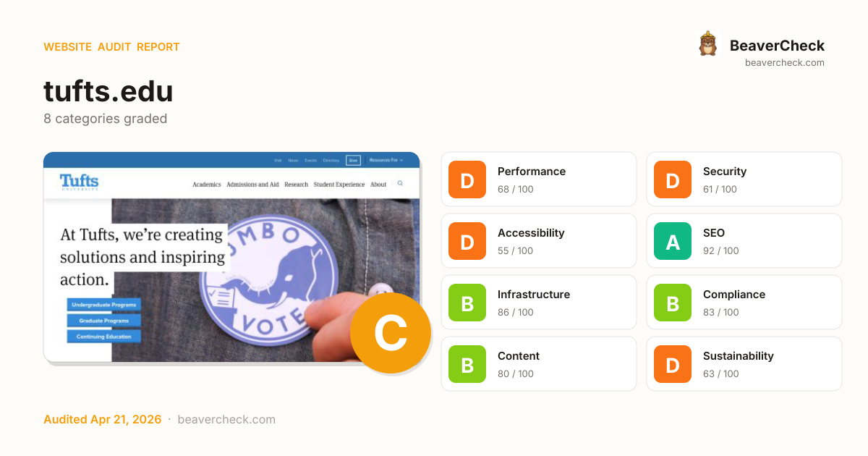This screenshot has height=456, width=868.
Task: Click the tufts.edu site title heading
Action: [109, 91]
